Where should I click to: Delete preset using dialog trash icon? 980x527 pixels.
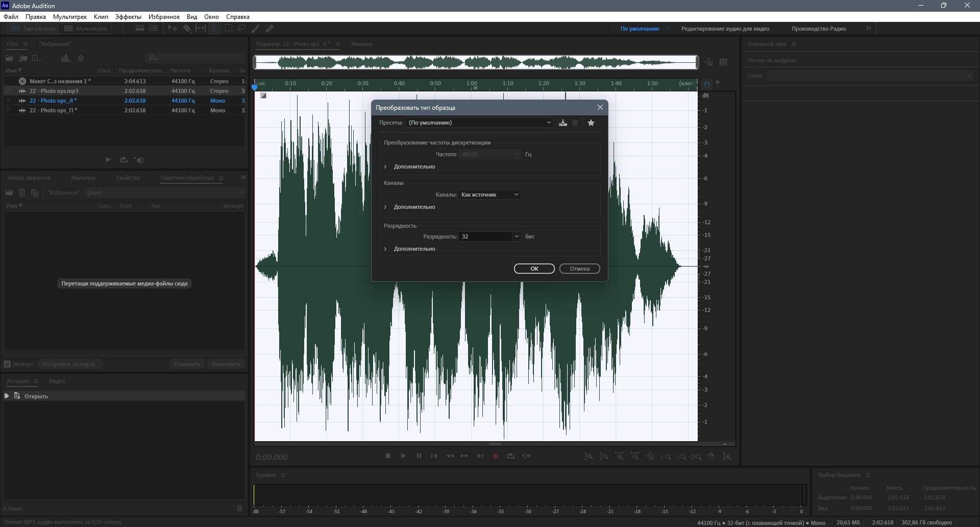(575, 123)
